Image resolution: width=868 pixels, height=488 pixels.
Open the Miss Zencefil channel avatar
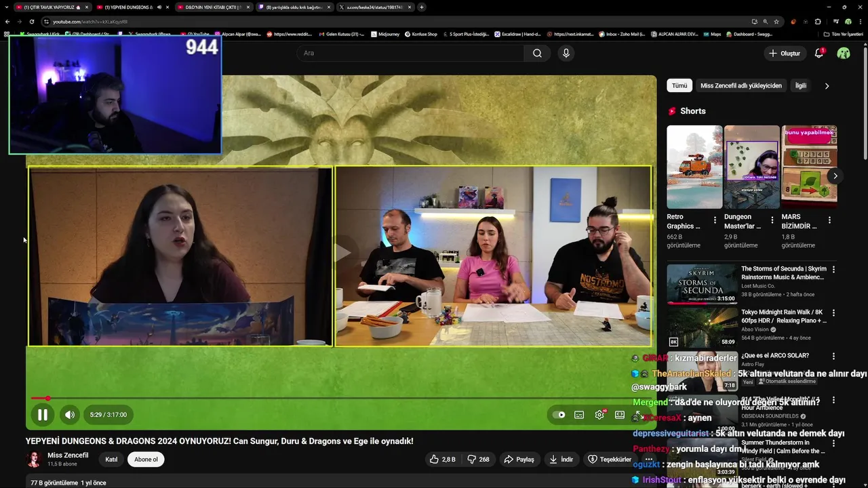(x=34, y=460)
